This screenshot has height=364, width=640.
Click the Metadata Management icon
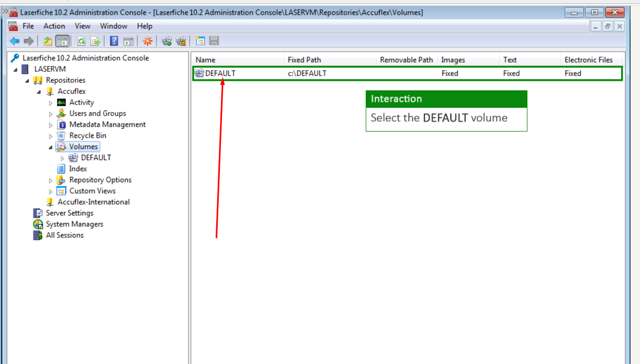click(x=61, y=125)
